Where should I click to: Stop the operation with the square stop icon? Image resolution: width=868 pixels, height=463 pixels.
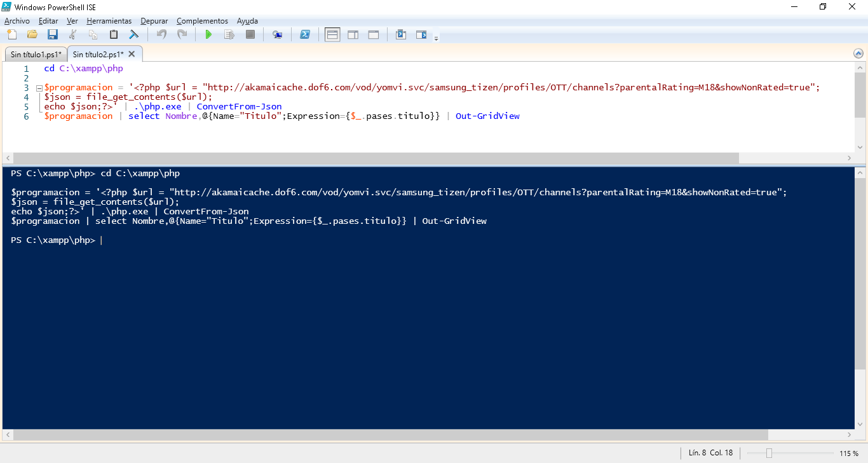point(250,34)
